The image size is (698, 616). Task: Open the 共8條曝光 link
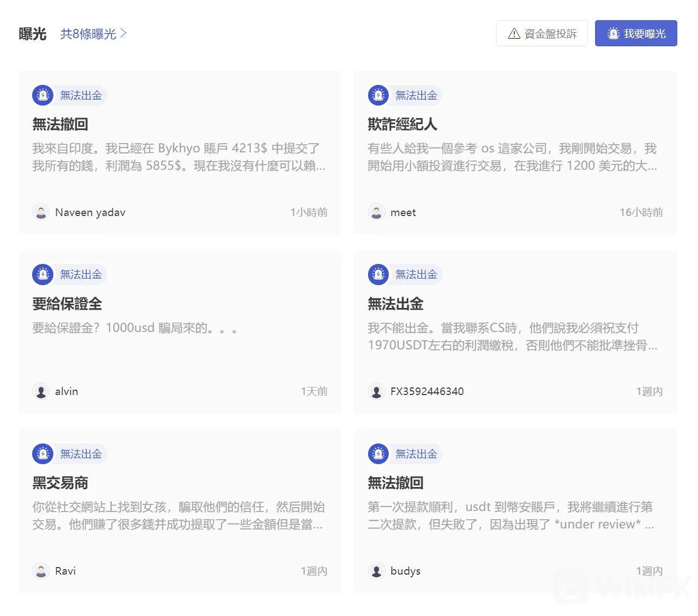(93, 34)
